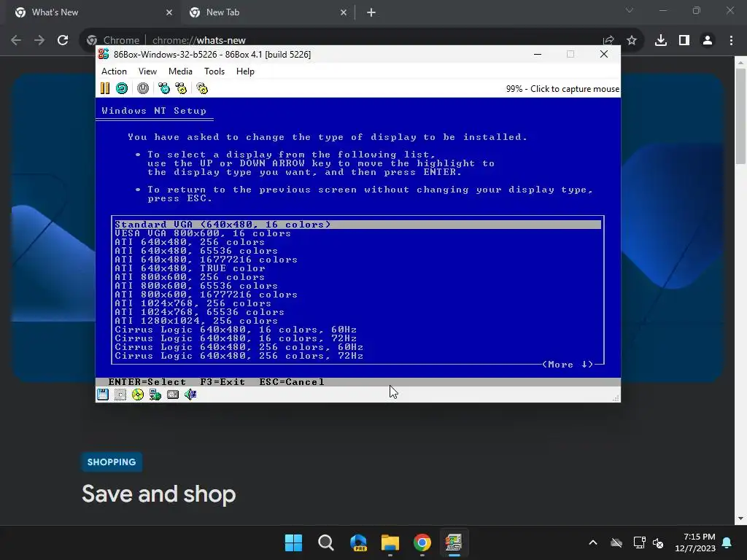Go forward in Chrome
Screen dimensions: 747x560
coord(39,40)
